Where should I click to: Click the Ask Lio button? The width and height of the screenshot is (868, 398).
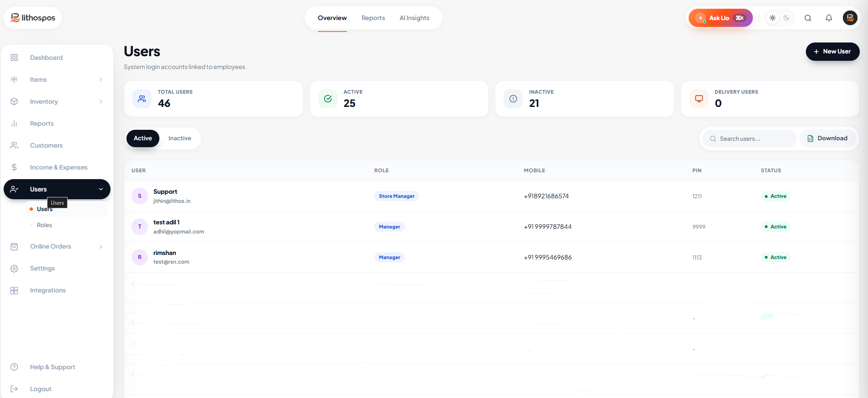721,18
